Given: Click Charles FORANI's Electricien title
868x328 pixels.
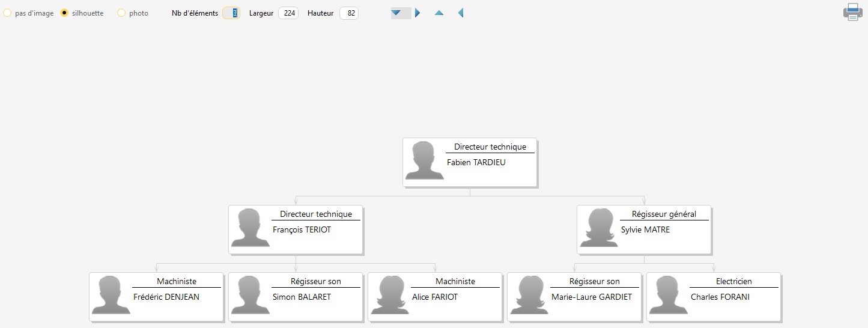Looking at the screenshot, I should [x=733, y=281].
